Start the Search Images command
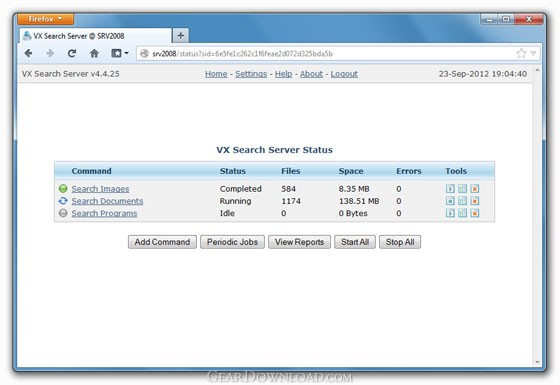This screenshot has height=385, width=560. point(450,189)
